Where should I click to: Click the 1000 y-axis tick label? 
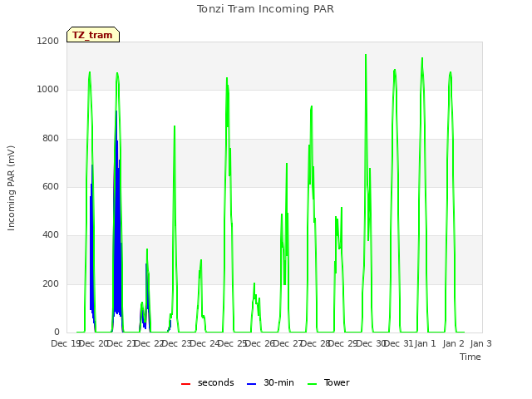coord(48,90)
